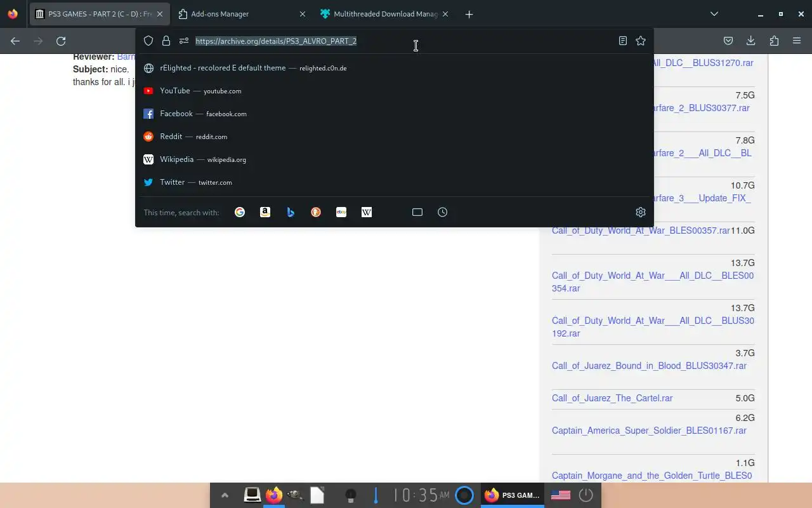Screen dimensions: 812x508
Task: Click the archive.org URL address field
Action: [x=403, y=41]
